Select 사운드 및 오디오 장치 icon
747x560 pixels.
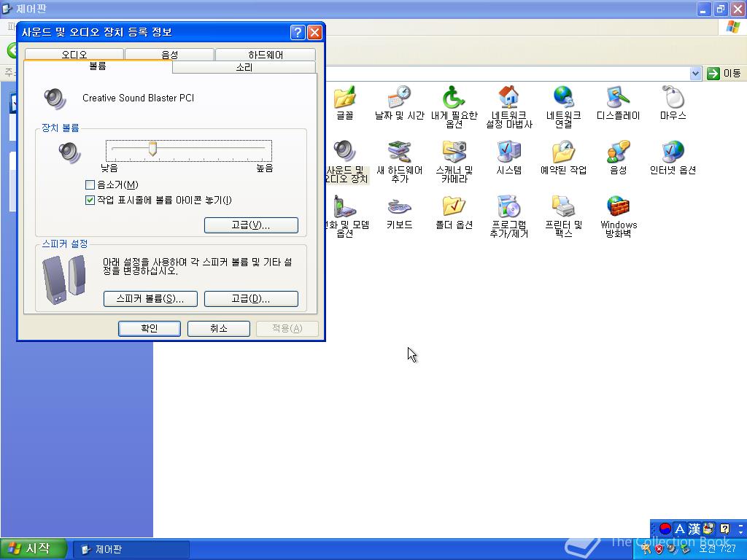[x=347, y=162]
